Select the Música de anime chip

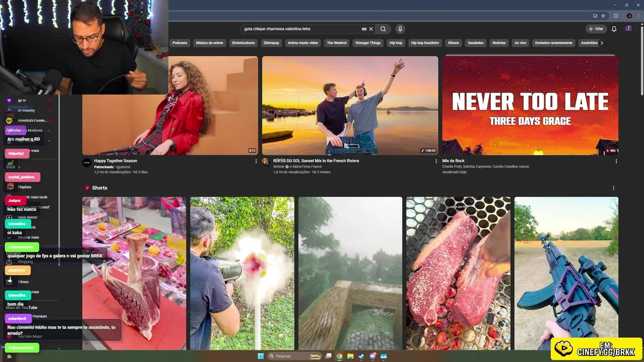click(x=209, y=43)
